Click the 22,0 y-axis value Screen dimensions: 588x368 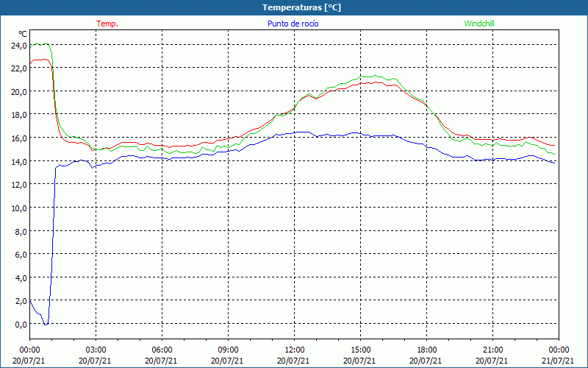[x=19, y=68]
